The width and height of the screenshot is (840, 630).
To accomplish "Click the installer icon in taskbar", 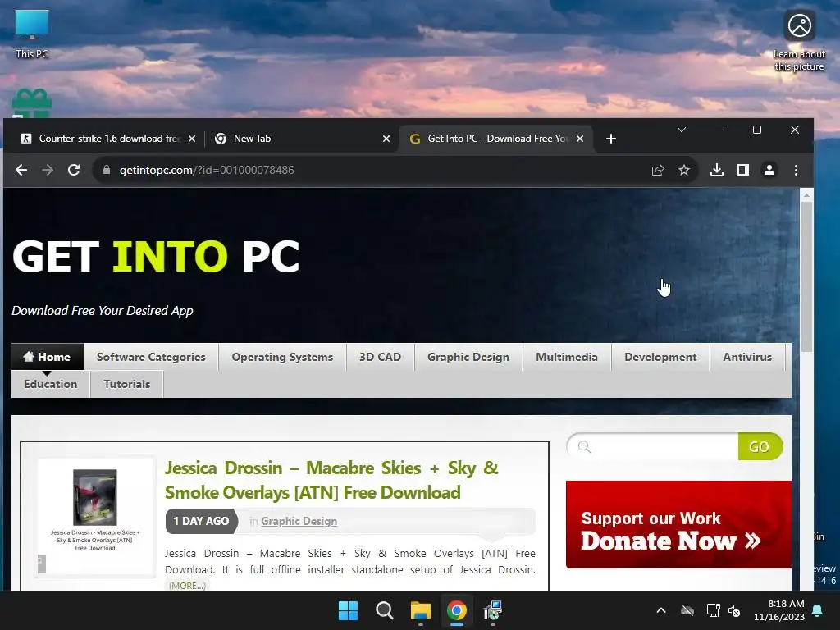I will tap(493, 610).
